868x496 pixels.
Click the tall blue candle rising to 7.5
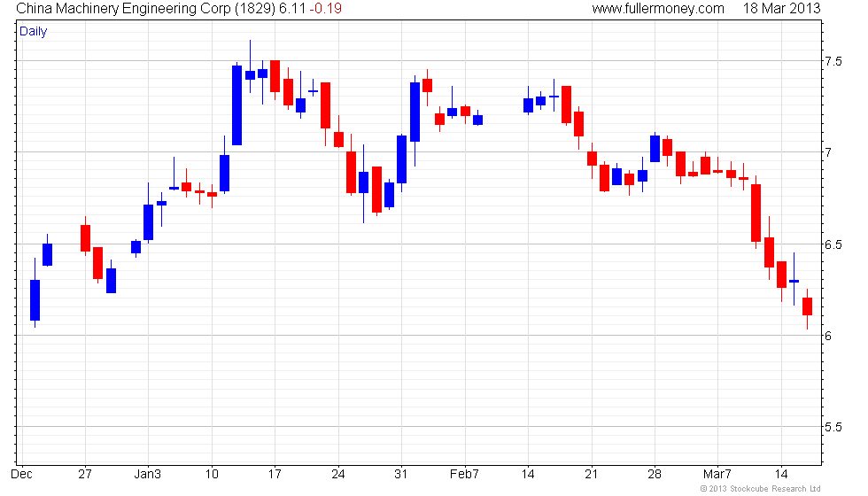pos(237,105)
